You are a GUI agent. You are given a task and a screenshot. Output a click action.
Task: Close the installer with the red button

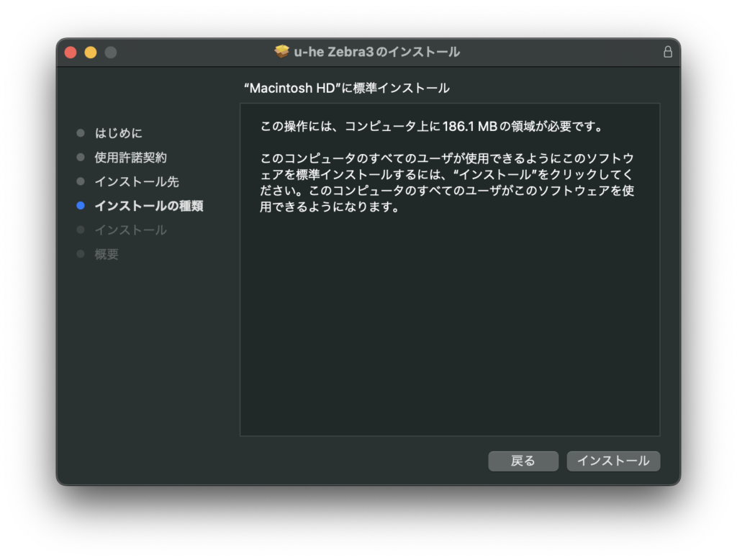pyautogui.click(x=71, y=52)
